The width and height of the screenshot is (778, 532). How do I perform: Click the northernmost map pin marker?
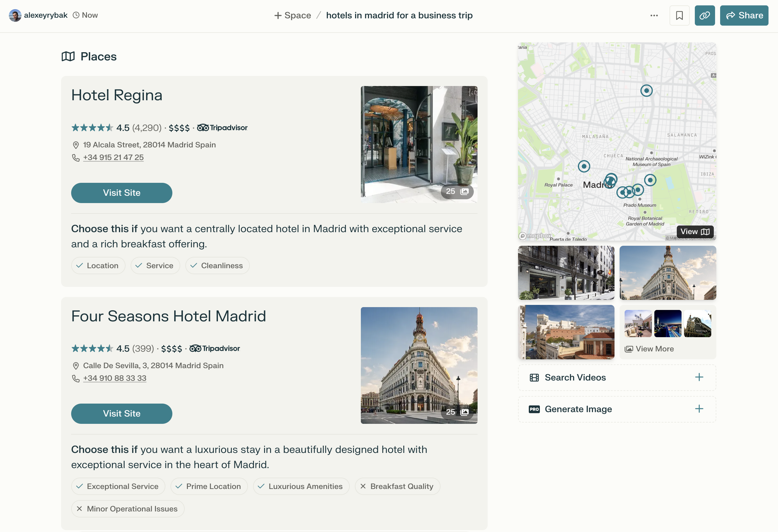(x=646, y=90)
